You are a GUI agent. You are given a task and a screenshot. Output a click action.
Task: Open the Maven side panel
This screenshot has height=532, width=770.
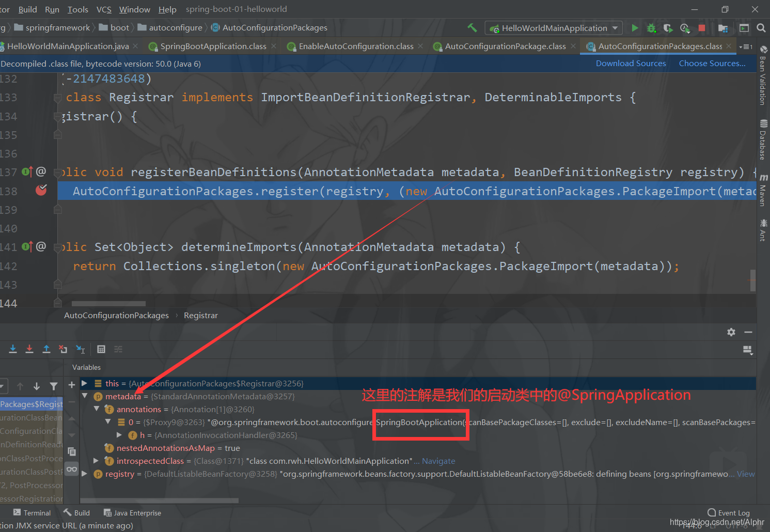763,190
